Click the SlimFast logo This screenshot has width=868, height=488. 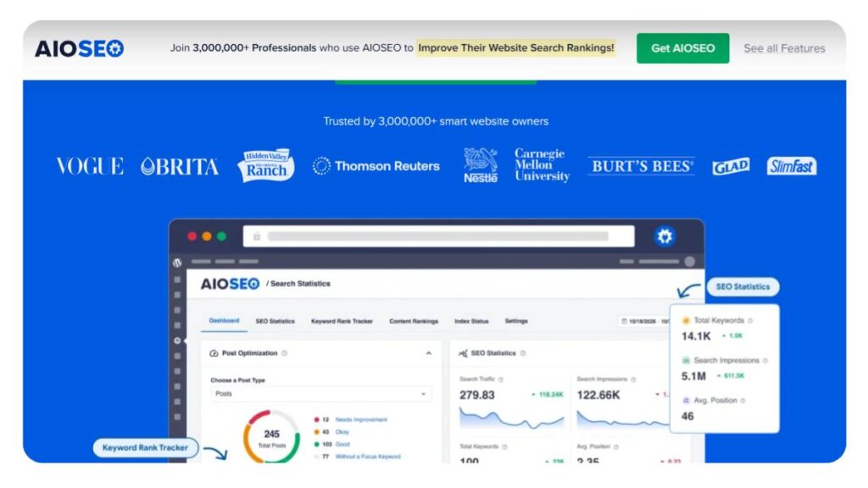[x=791, y=166]
